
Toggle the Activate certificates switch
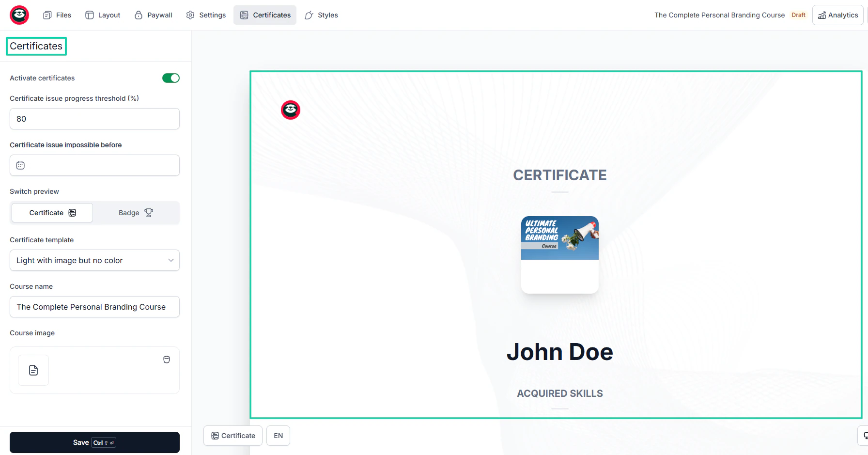click(x=171, y=78)
